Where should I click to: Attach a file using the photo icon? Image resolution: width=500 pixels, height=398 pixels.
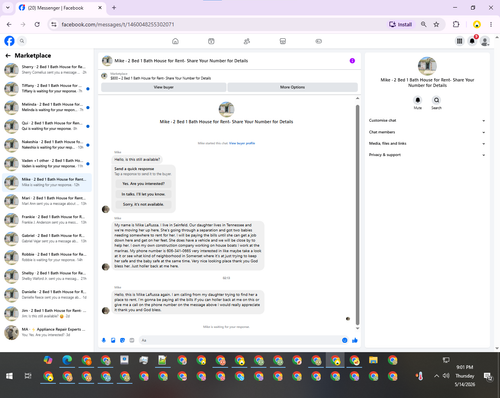(113, 340)
